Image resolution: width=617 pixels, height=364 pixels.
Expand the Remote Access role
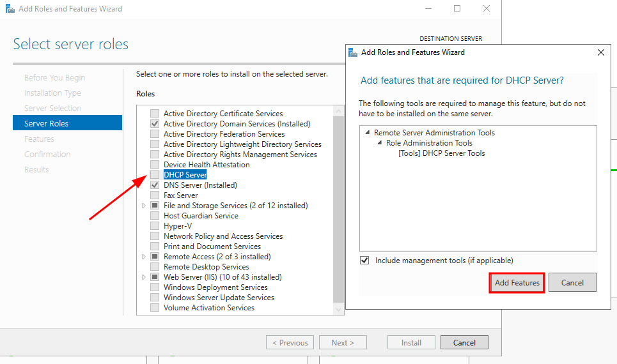144,257
